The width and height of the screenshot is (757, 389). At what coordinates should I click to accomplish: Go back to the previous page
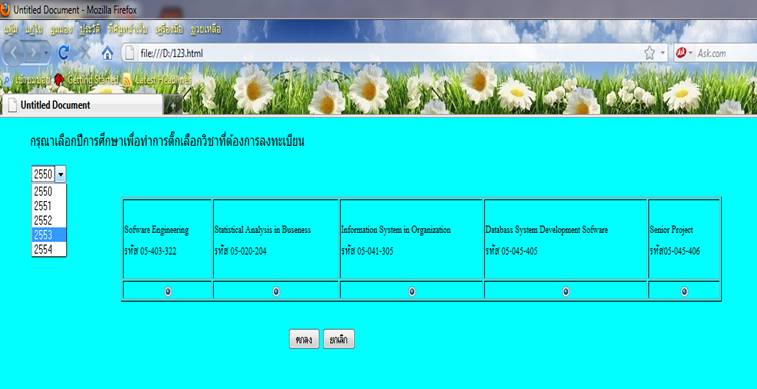coord(13,53)
